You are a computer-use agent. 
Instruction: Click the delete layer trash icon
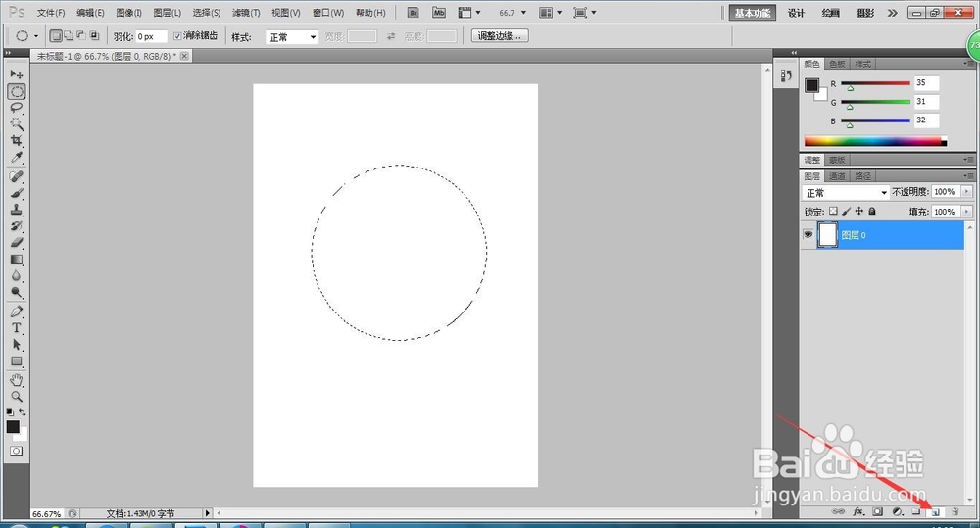click(955, 511)
